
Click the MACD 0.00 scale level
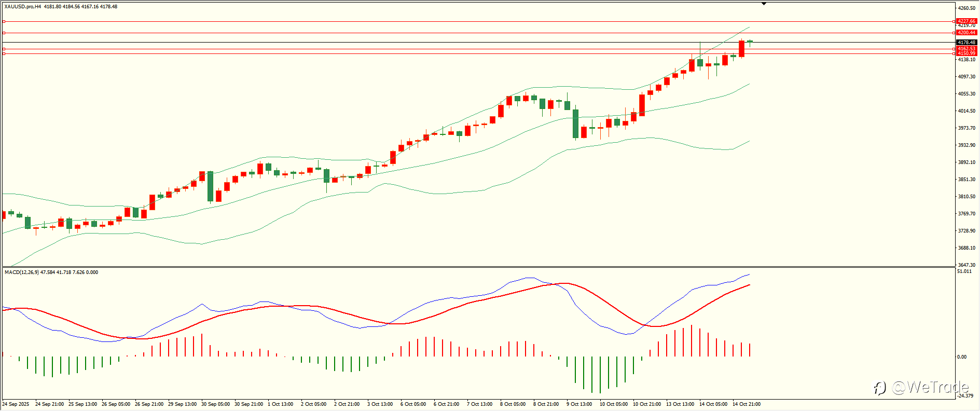962,357
